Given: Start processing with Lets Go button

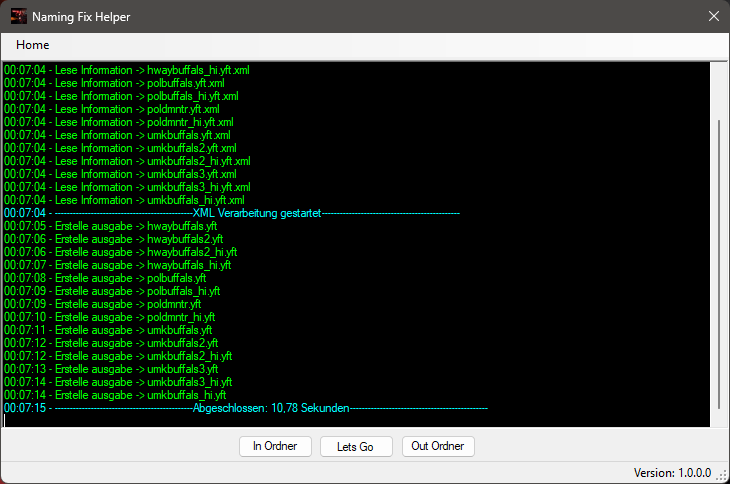Looking at the screenshot, I should pyautogui.click(x=356, y=447).
